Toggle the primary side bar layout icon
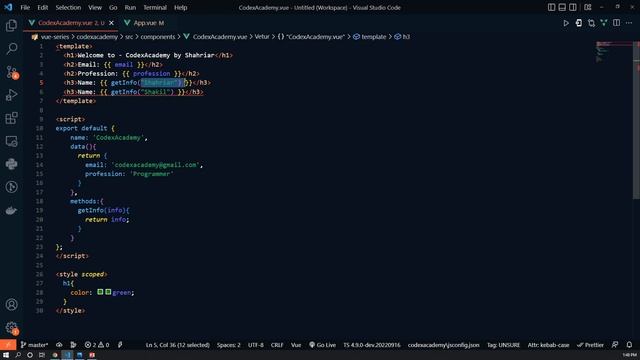This screenshot has width=640, height=360. (x=551, y=7)
